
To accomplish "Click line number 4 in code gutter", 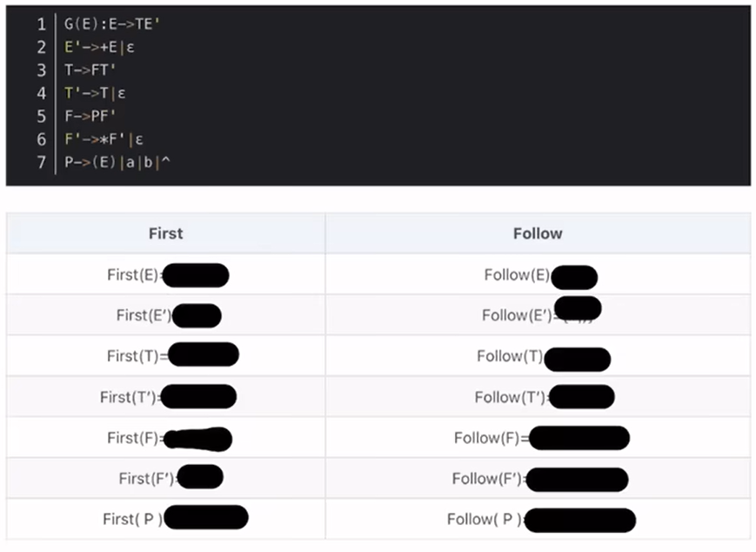I will tap(41, 92).
